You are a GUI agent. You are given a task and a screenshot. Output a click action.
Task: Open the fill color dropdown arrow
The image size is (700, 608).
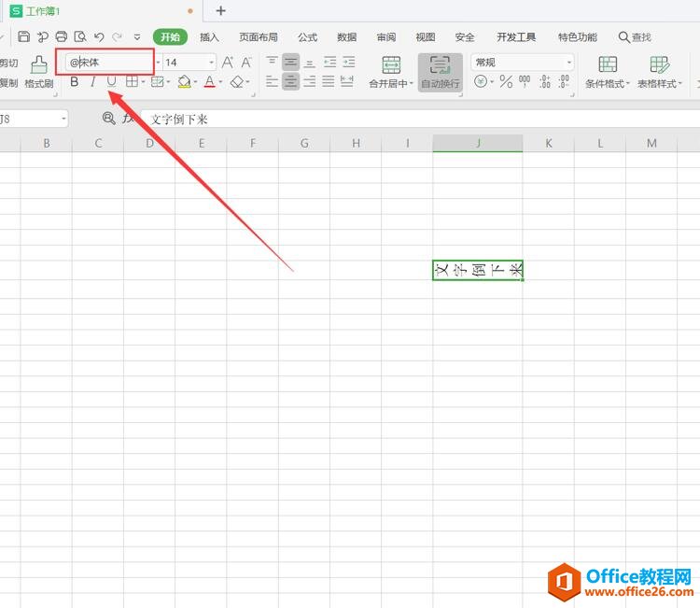(196, 82)
